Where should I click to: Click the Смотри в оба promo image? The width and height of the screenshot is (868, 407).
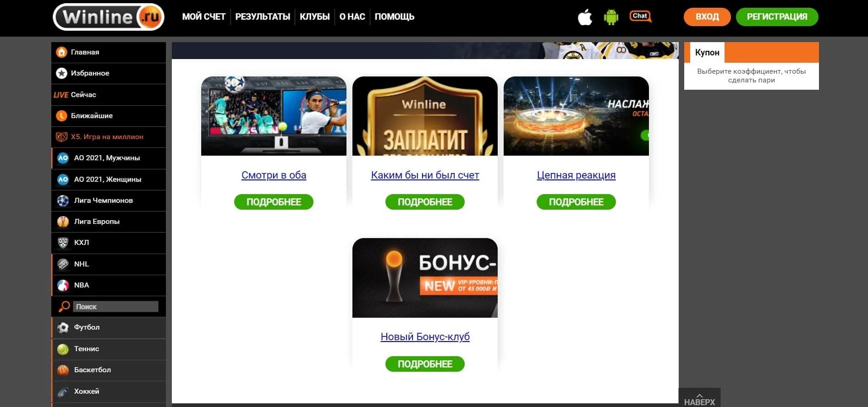coord(274,116)
